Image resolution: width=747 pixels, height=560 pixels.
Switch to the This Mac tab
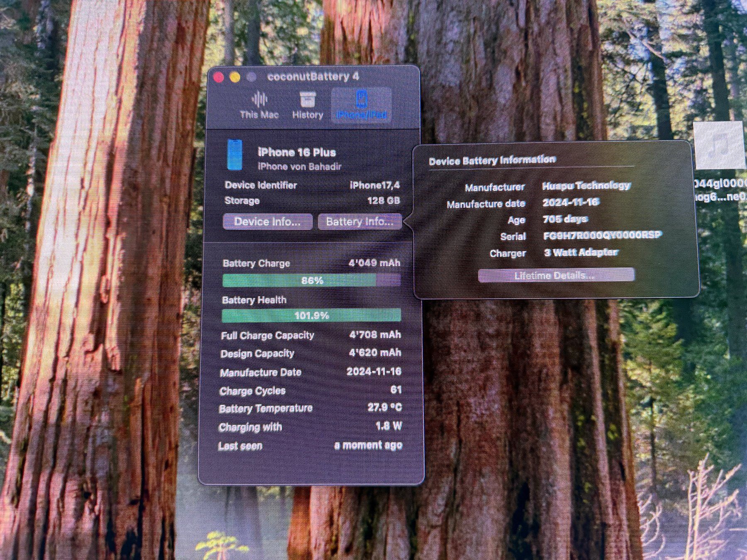259,105
